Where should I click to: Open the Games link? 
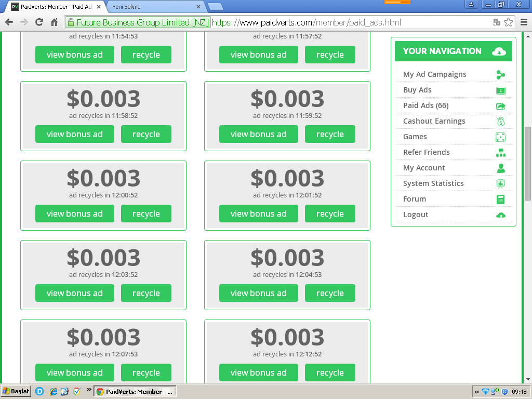click(x=415, y=137)
